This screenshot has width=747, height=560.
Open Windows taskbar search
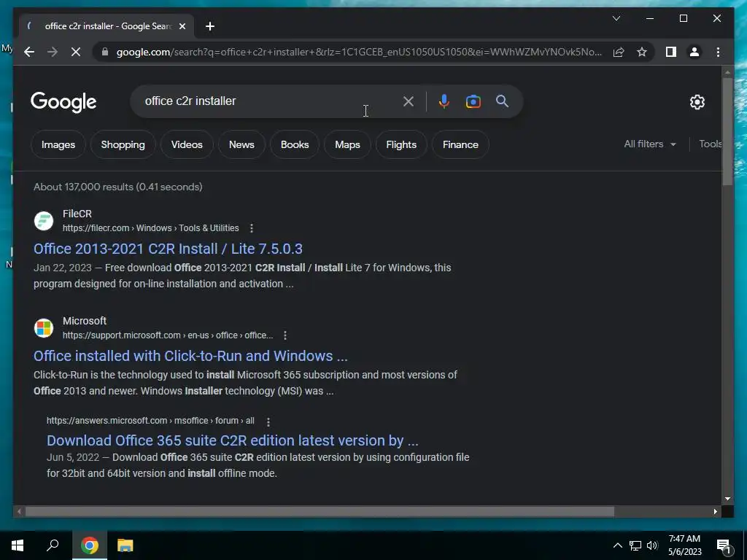[53, 545]
